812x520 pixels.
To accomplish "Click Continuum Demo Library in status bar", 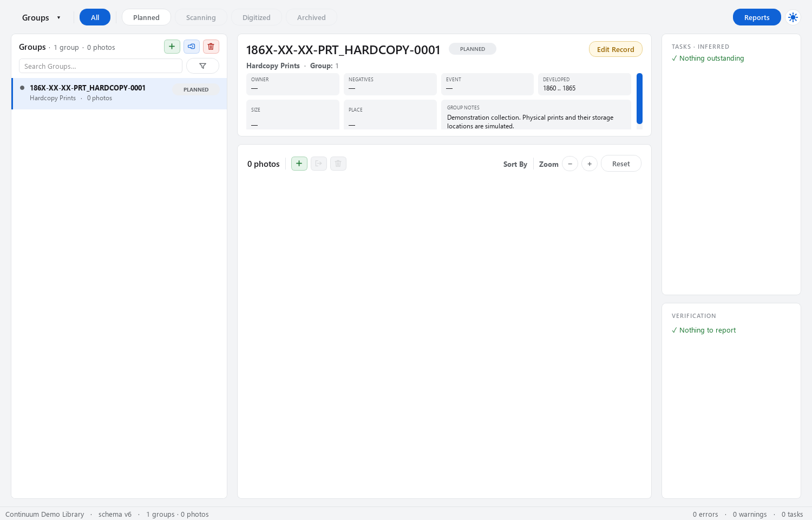I will click(x=45, y=514).
